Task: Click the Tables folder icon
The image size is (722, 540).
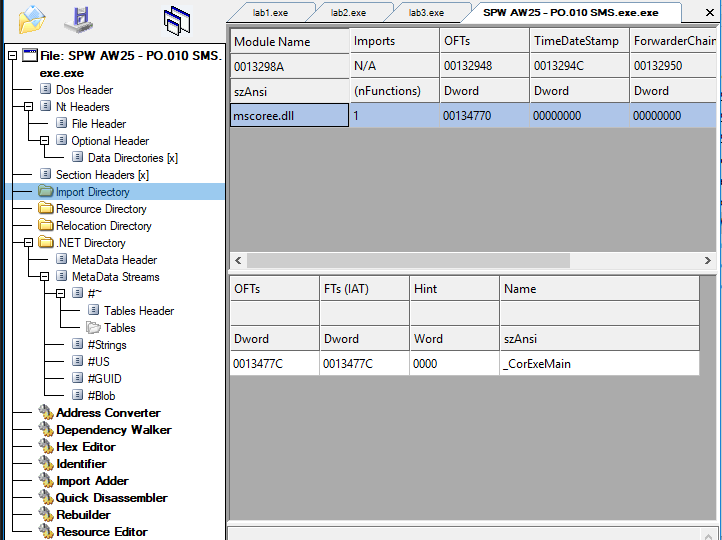Action: tap(93, 327)
